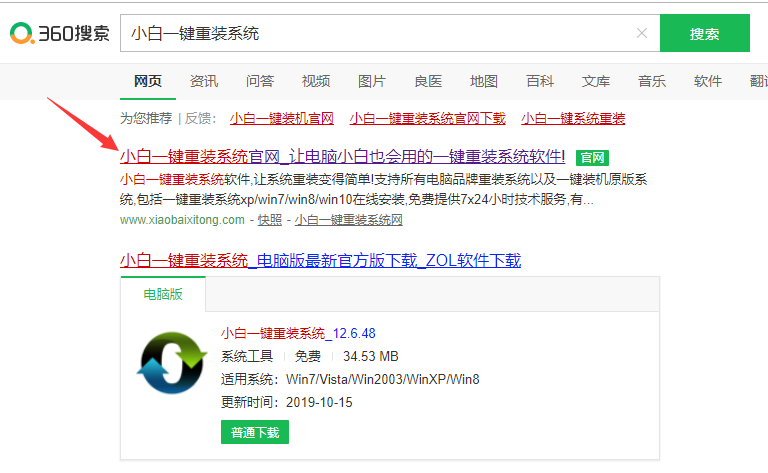Open the 问答 tab

click(260, 81)
